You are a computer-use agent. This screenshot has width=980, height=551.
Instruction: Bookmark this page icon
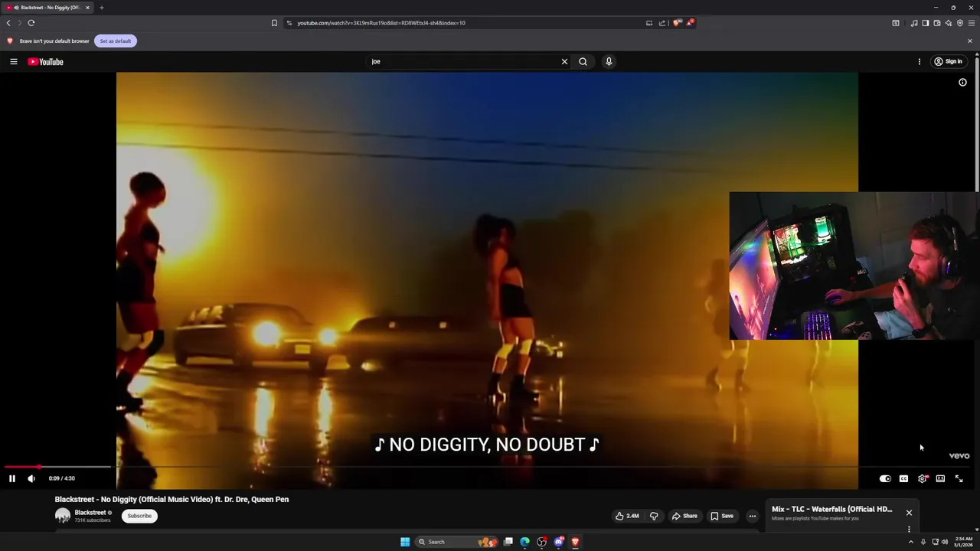[x=274, y=23]
